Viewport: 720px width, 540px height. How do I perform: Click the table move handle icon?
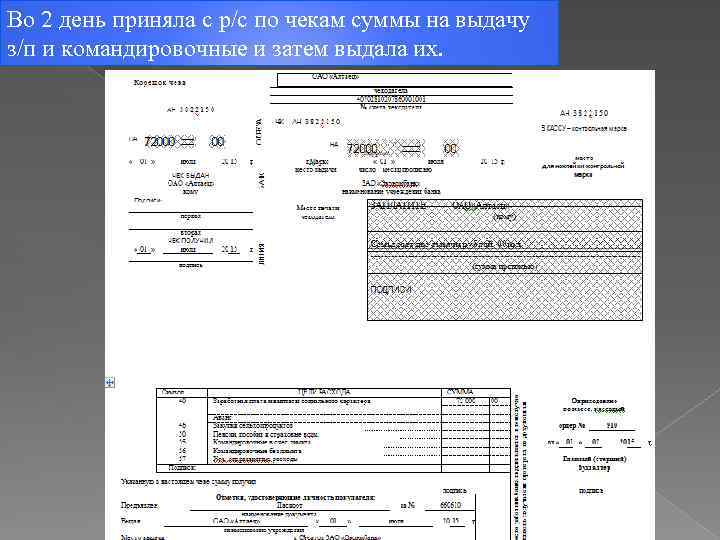110,382
